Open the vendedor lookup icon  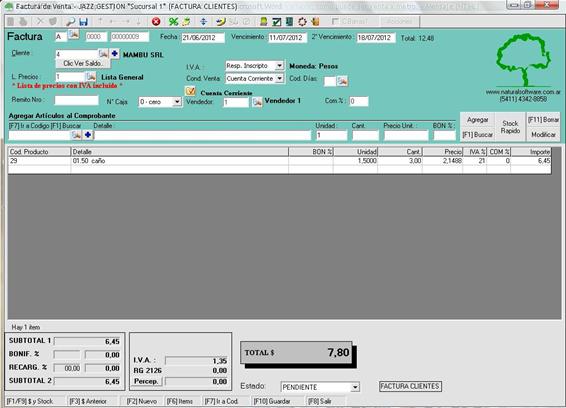(x=257, y=102)
